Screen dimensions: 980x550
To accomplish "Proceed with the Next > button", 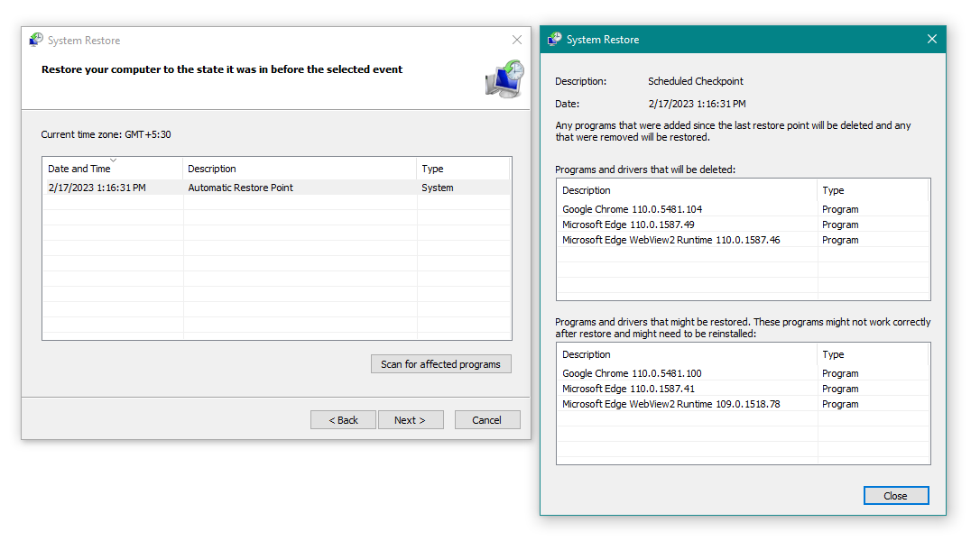I will pos(411,420).
